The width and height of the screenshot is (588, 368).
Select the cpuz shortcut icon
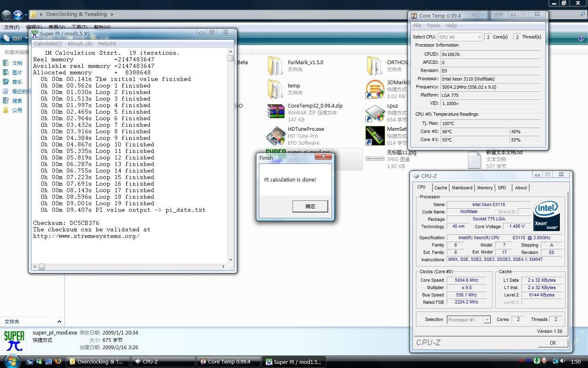[x=374, y=113]
